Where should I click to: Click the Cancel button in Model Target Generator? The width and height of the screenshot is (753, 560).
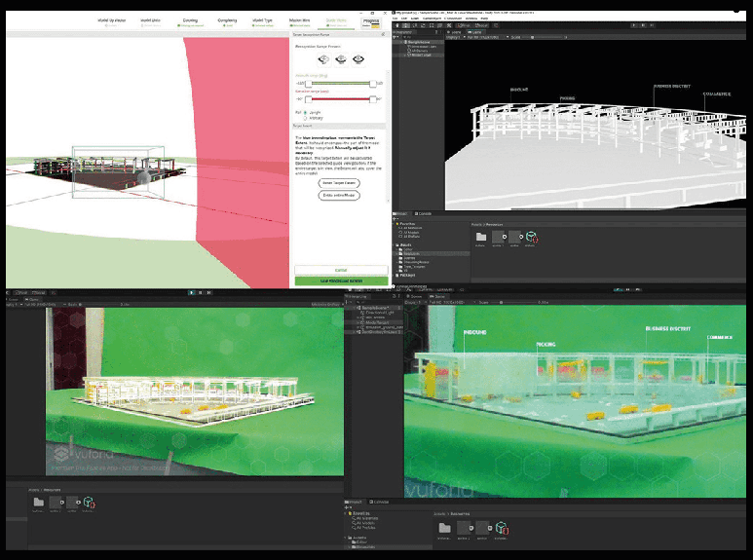click(x=341, y=270)
